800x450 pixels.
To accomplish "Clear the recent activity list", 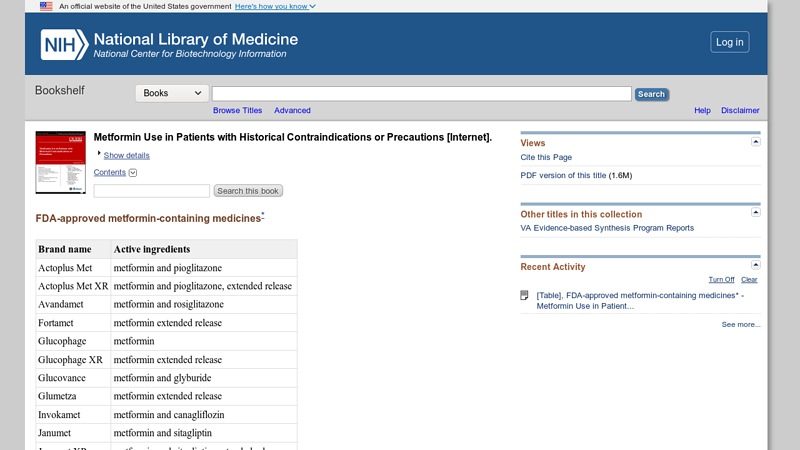I will 749,280.
